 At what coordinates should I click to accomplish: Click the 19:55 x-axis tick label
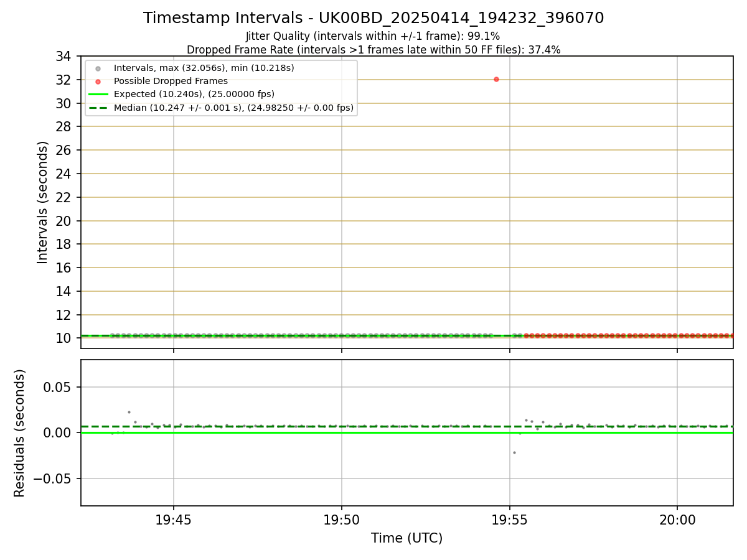pos(510,518)
